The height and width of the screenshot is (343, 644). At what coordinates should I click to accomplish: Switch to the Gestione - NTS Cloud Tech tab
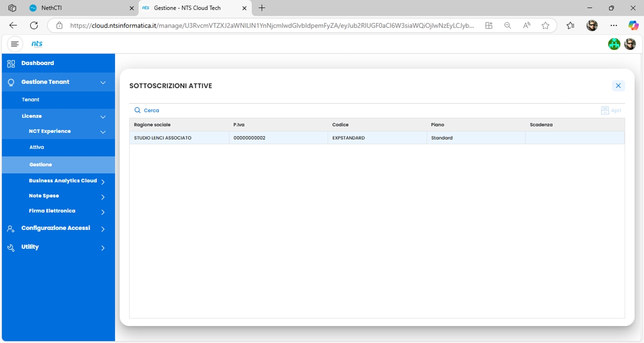pyautogui.click(x=195, y=8)
